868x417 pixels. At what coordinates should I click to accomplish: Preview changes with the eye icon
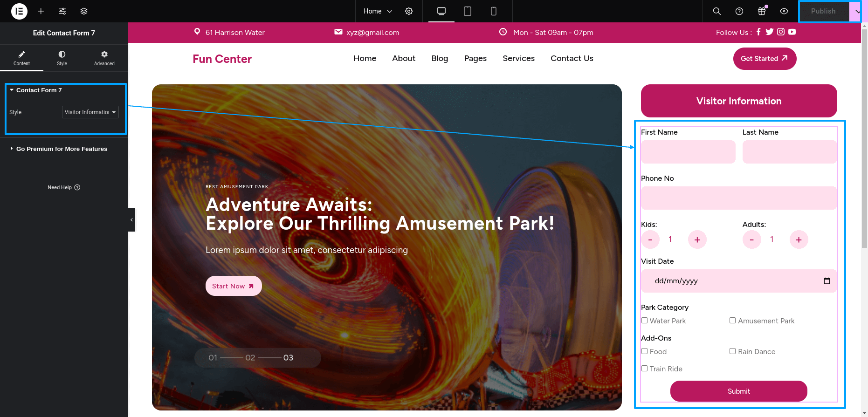click(784, 11)
